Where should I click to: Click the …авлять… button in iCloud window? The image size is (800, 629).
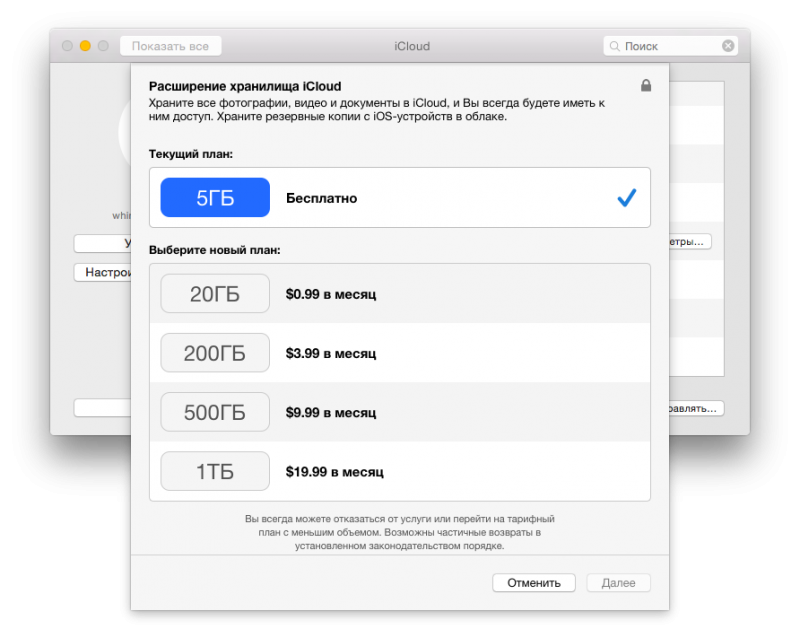coord(696,408)
